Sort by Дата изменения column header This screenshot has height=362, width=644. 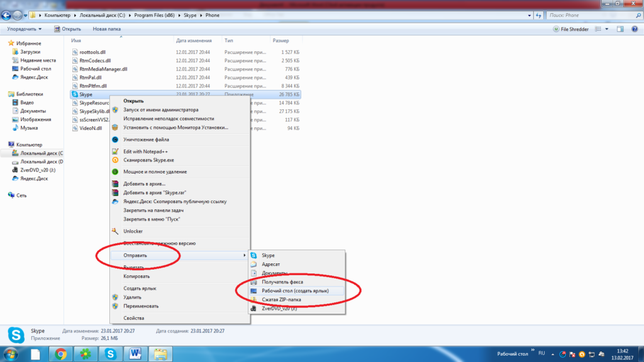pos(194,41)
